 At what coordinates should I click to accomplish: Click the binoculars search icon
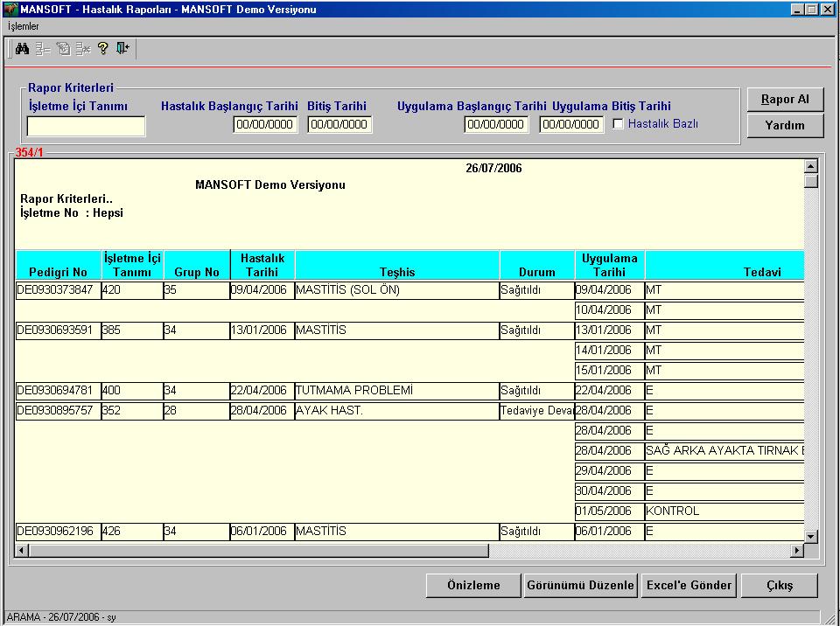pyautogui.click(x=22, y=49)
